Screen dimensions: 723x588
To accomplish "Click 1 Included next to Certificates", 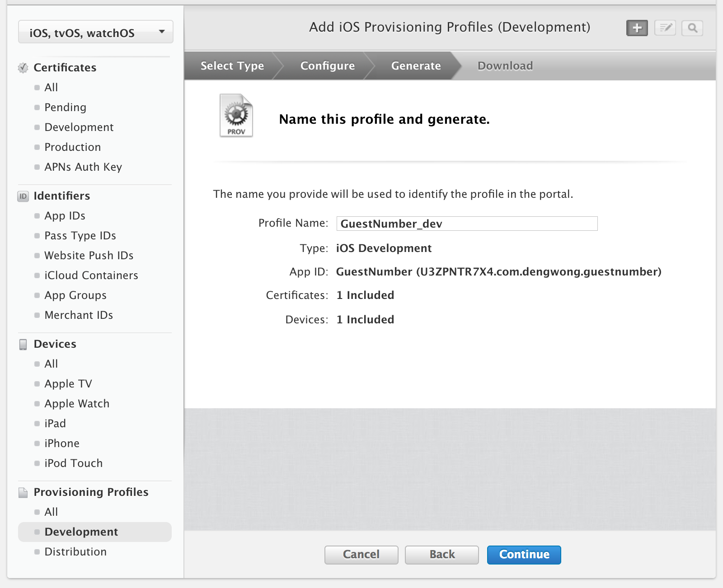I will (365, 295).
